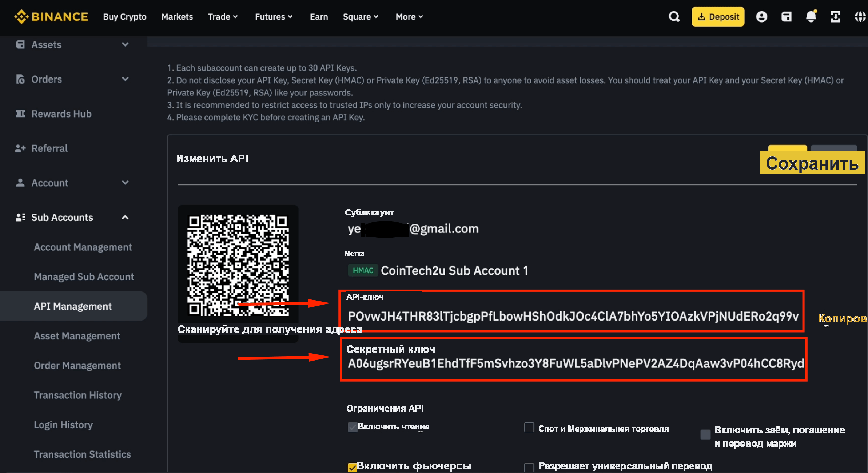
Task: Open the Square dropdown menu
Action: tap(361, 17)
